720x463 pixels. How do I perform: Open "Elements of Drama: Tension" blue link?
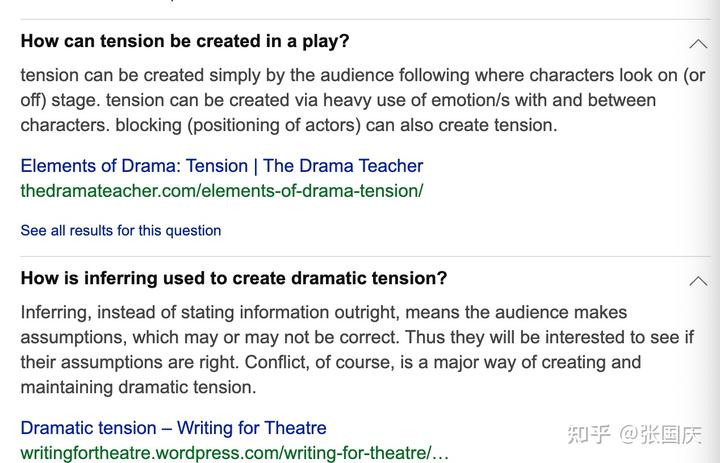[x=221, y=166]
